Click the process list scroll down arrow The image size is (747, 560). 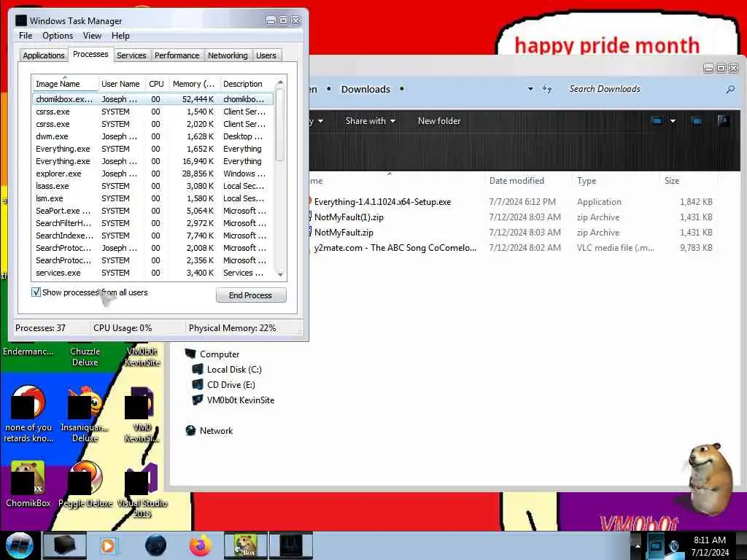pyautogui.click(x=280, y=275)
